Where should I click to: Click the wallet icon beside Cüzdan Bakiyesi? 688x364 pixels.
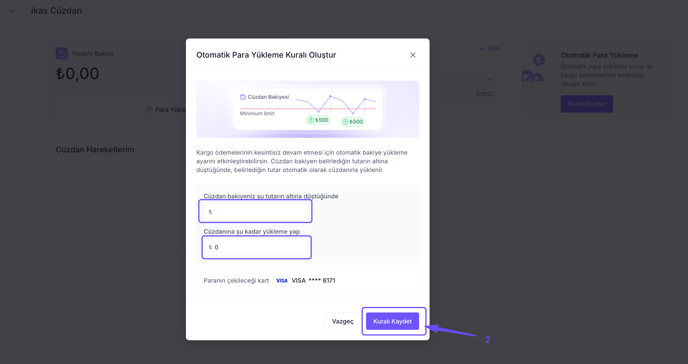243,97
